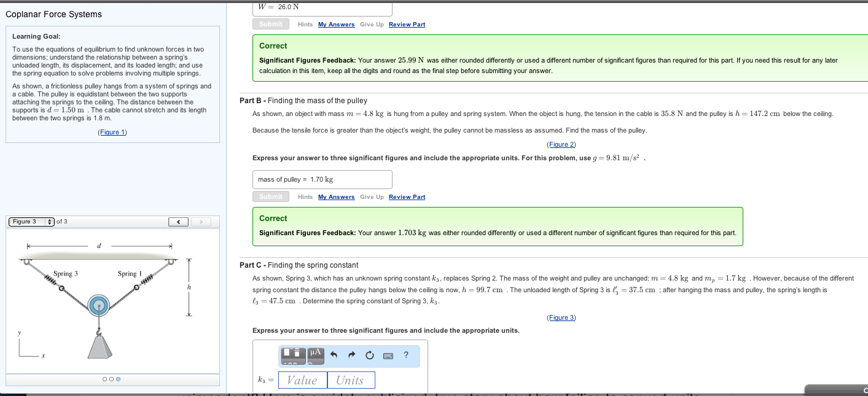Click the spring system figure image
Screen dimensions: 868x396
tap(112, 301)
